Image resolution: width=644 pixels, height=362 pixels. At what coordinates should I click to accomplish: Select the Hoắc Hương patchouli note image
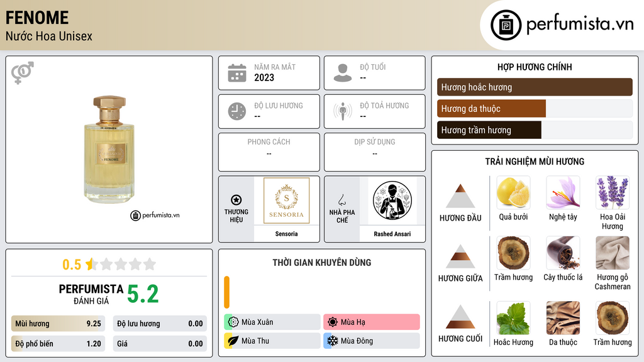point(513,318)
